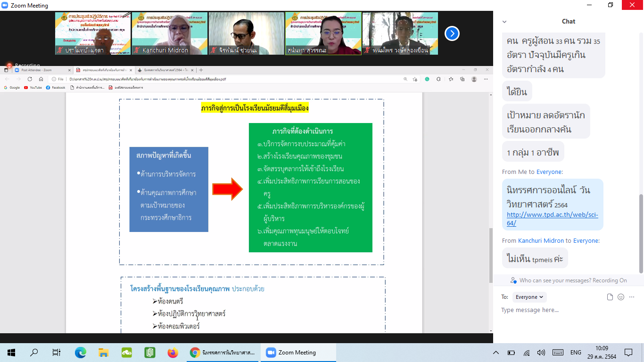Image resolution: width=644 pixels, height=362 pixels.
Task: Open the emoji picker in chat
Action: coord(621,297)
